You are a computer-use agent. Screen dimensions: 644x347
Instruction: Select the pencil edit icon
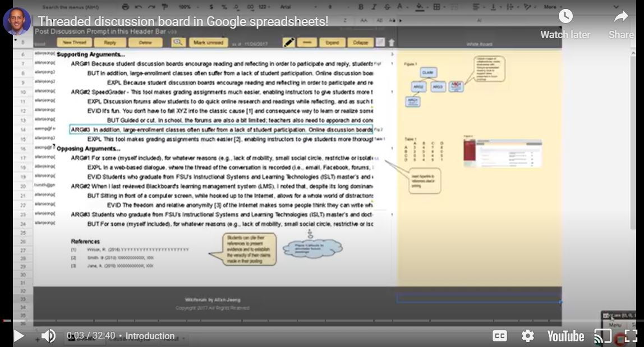[x=288, y=43]
